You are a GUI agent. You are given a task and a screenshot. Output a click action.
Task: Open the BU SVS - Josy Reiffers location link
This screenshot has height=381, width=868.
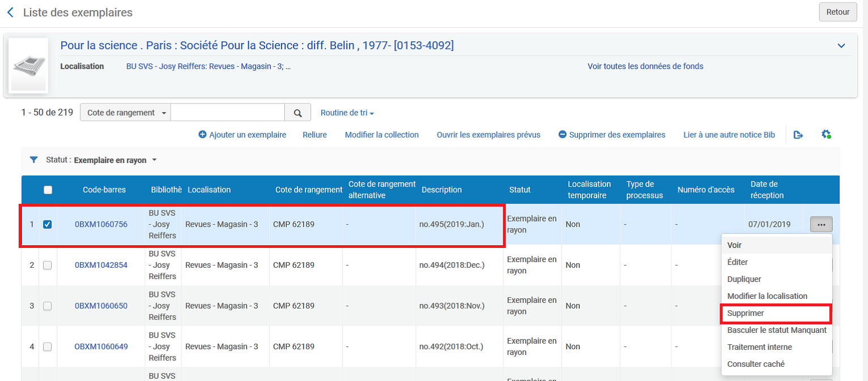pos(209,66)
